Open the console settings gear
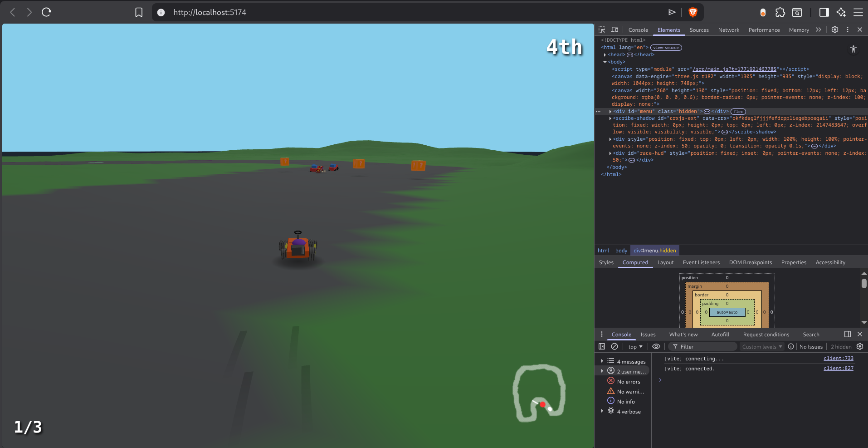Screen dimensions: 868x448 [860, 346]
